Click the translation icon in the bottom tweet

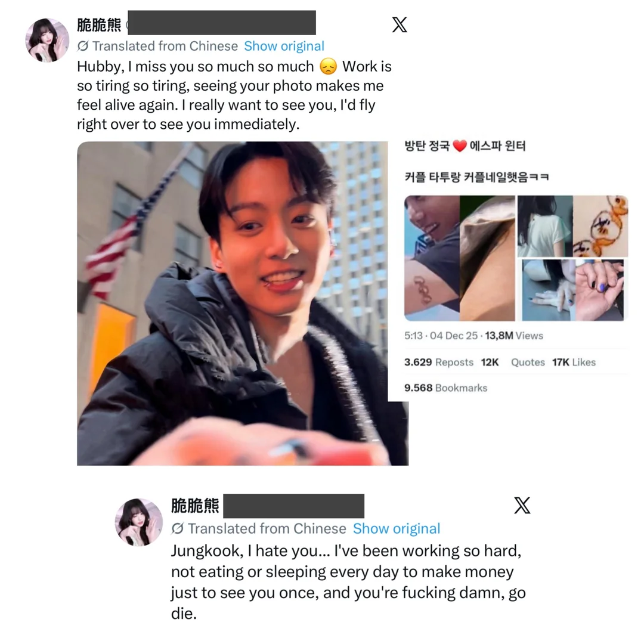point(178,528)
